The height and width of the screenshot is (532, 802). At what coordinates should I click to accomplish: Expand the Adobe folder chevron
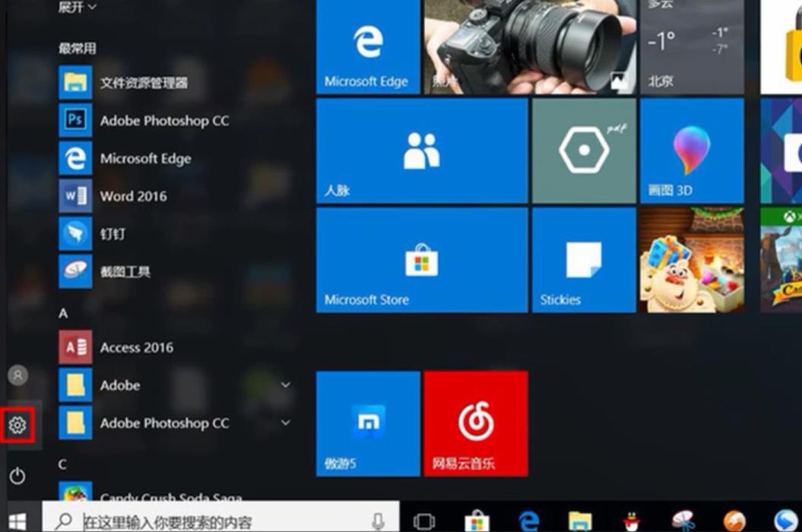(x=286, y=385)
